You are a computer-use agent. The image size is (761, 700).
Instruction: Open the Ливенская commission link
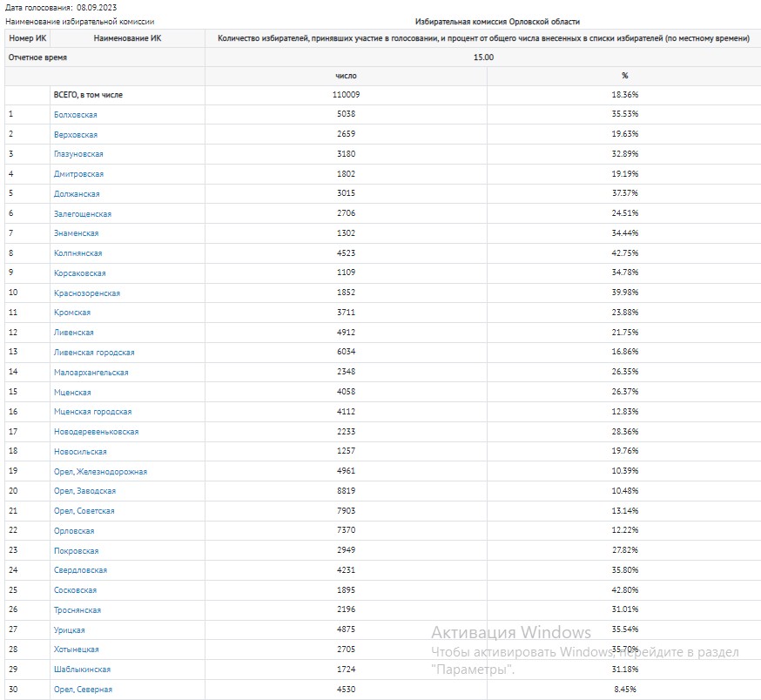click(x=73, y=332)
